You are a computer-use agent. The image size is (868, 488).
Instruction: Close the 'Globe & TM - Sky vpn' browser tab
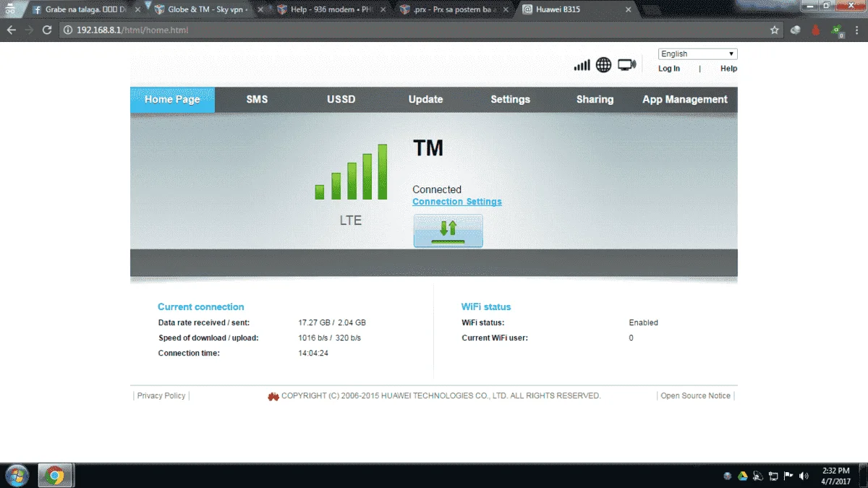point(260,10)
